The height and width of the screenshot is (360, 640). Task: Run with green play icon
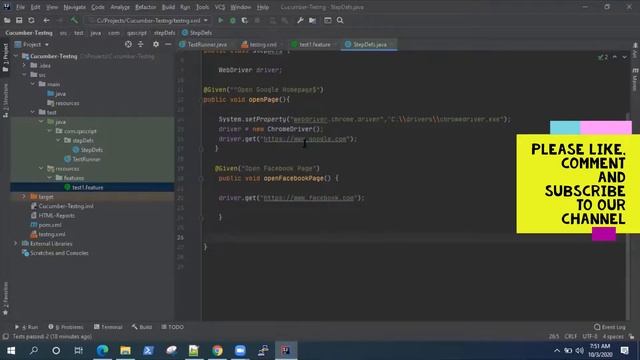pos(220,20)
